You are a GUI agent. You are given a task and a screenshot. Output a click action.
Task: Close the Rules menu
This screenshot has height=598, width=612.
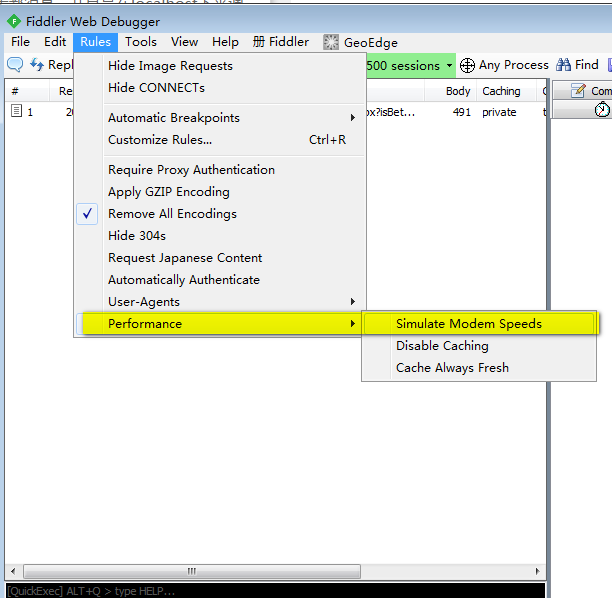coord(95,42)
